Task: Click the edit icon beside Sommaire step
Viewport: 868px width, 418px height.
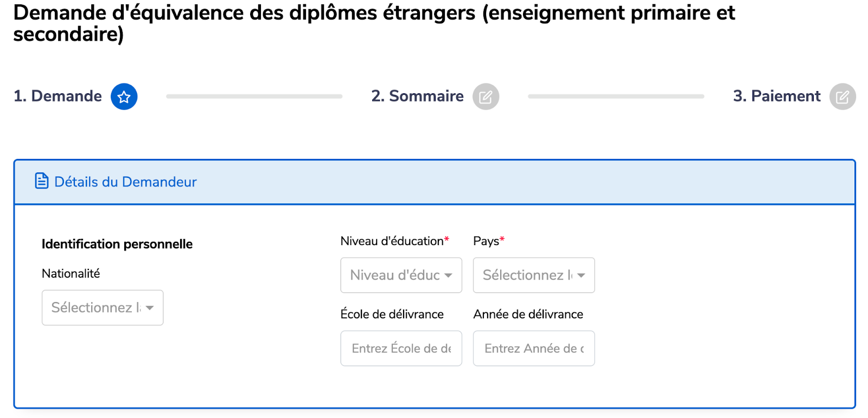Action: 486,97
